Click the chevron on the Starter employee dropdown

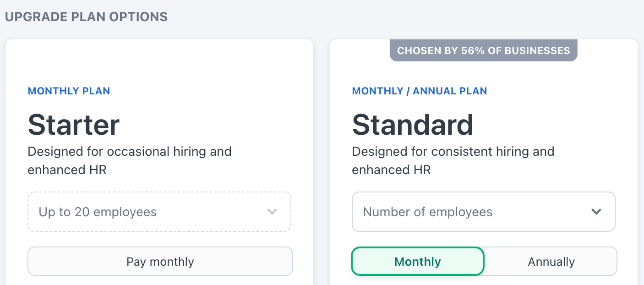(x=272, y=212)
